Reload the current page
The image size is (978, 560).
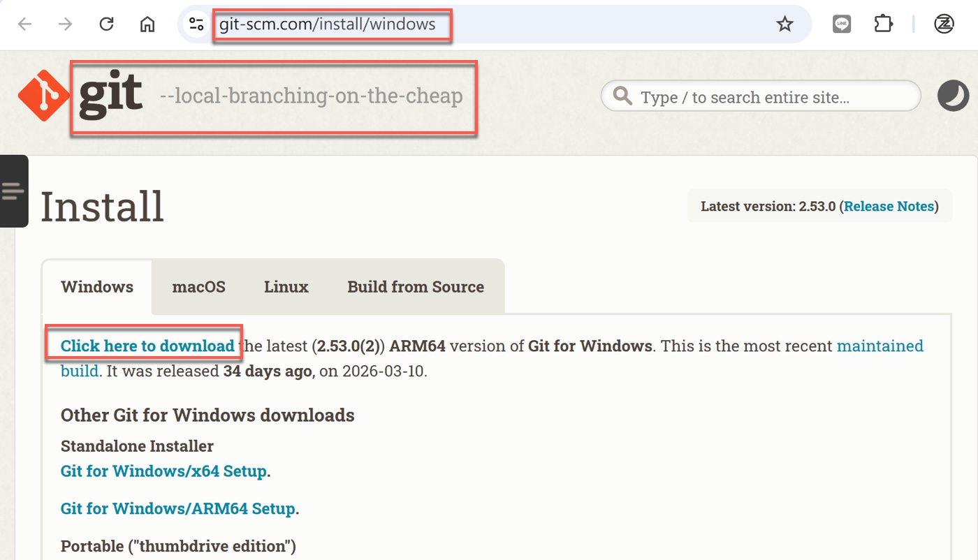106,24
